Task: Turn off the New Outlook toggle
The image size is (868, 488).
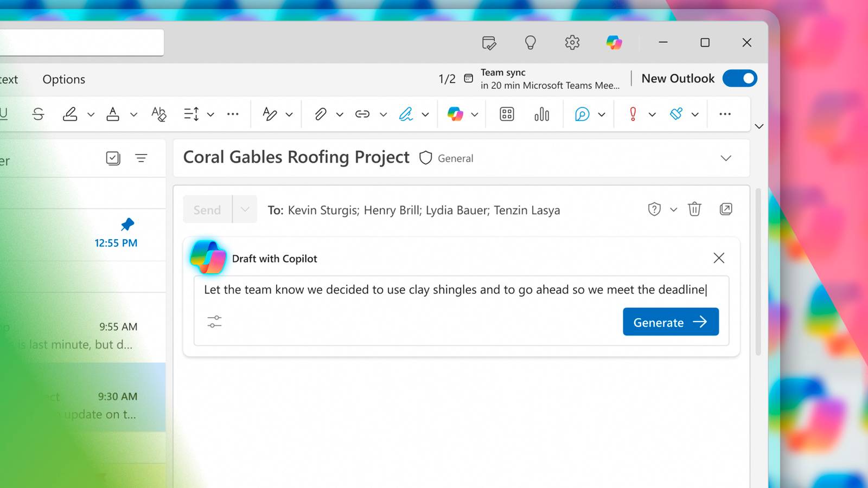Action: coord(739,79)
